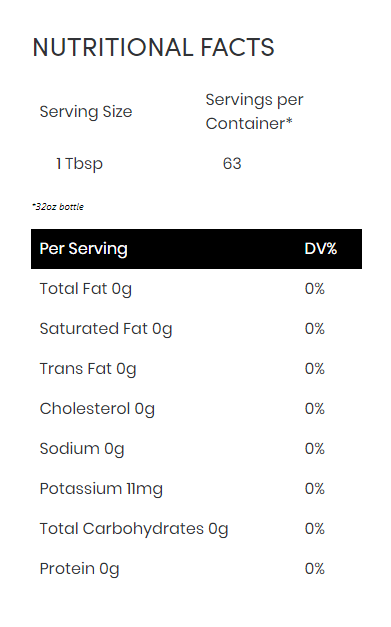Click the 0% value for Potassium

pos(315,489)
